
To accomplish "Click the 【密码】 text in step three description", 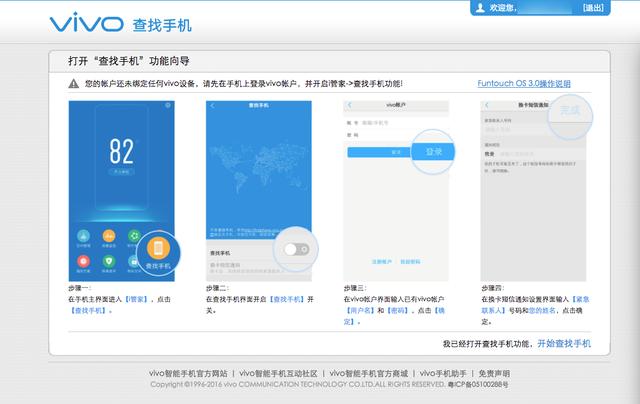I will point(398,311).
